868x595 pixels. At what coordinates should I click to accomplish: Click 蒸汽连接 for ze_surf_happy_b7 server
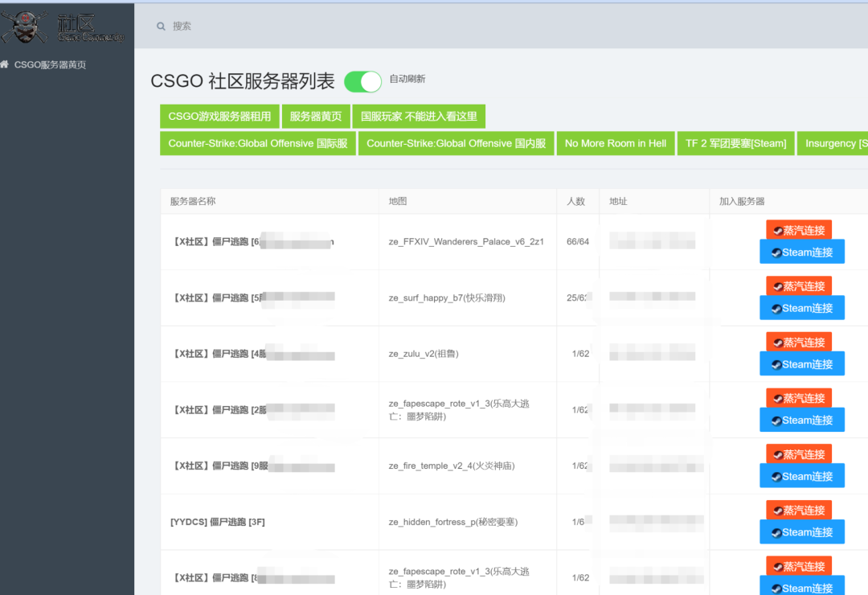[x=799, y=286]
